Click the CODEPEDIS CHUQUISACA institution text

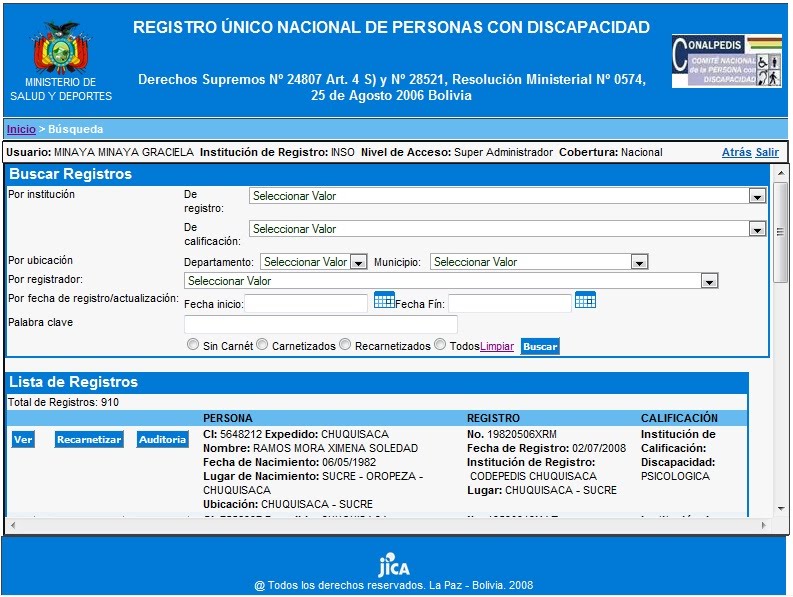pos(533,476)
